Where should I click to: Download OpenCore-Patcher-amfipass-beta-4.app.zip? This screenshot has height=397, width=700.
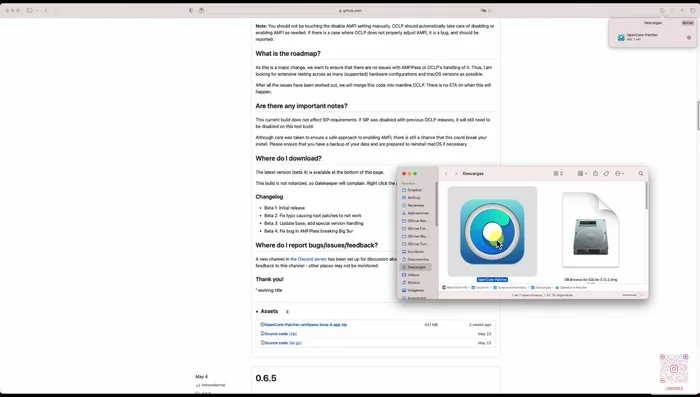point(306,325)
